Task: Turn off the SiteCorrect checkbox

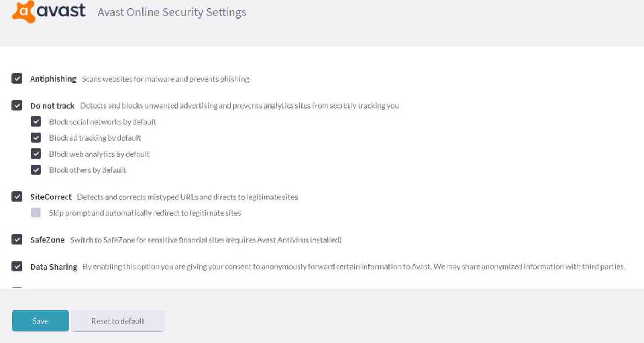Action: click(17, 197)
